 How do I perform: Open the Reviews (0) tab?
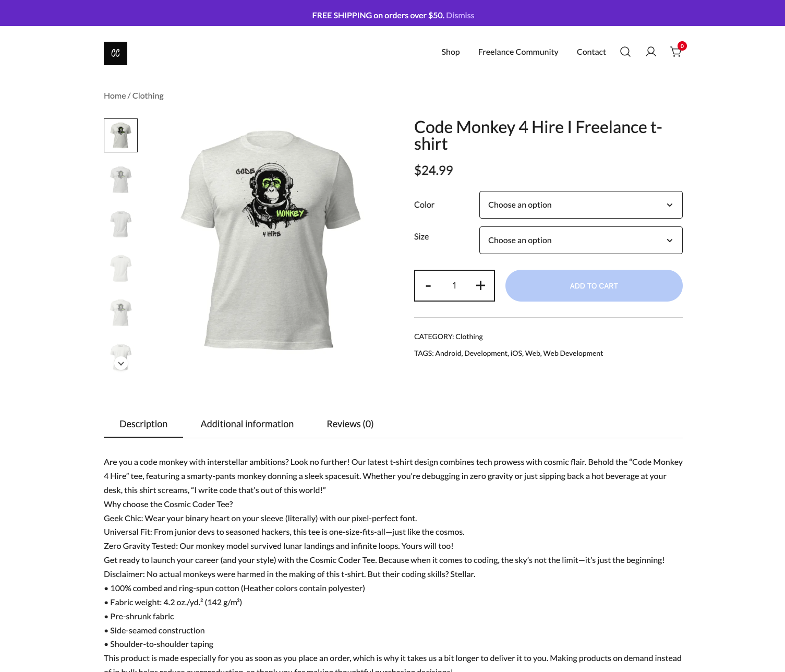pos(350,424)
